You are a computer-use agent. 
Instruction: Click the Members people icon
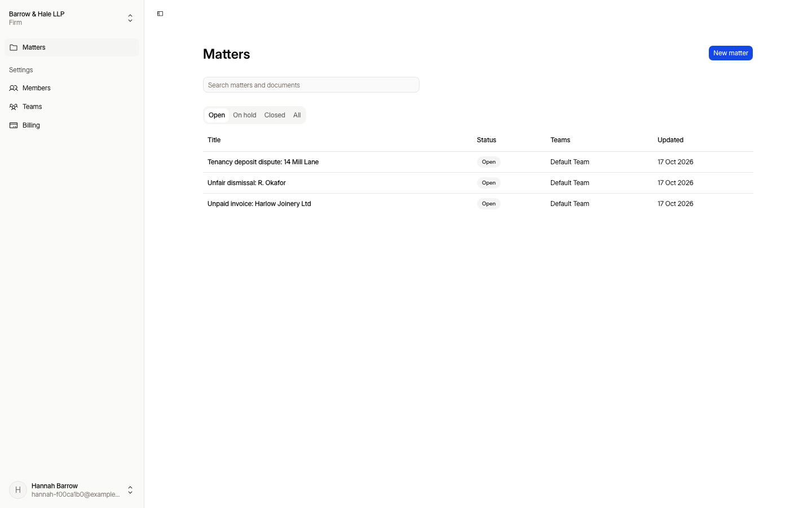pos(14,88)
